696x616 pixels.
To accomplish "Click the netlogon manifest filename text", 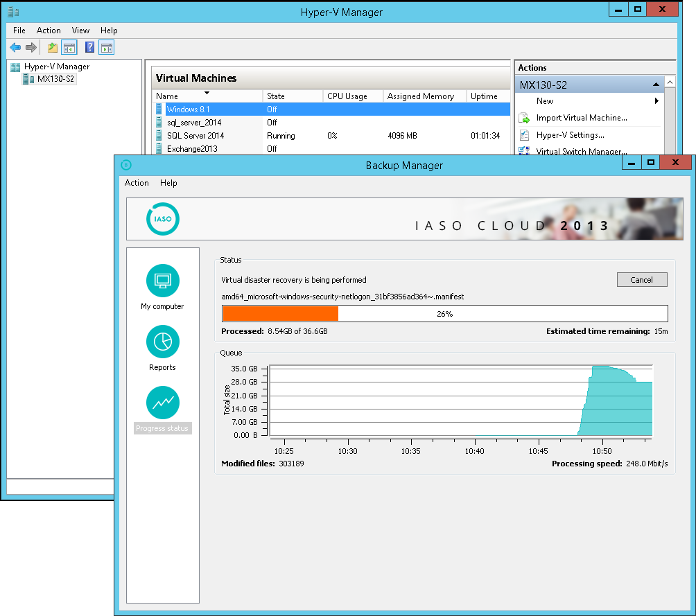I will point(342,297).
